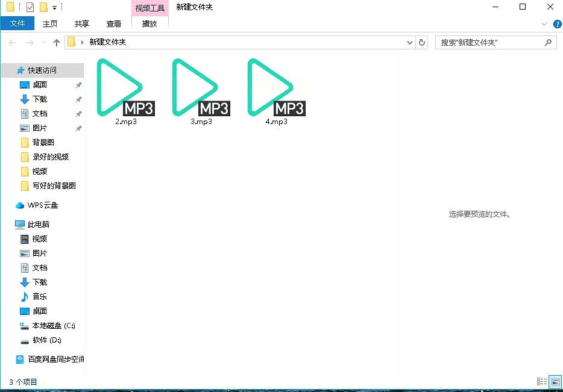
Task: Select the 2.mp3 audio file
Action: 125,92
